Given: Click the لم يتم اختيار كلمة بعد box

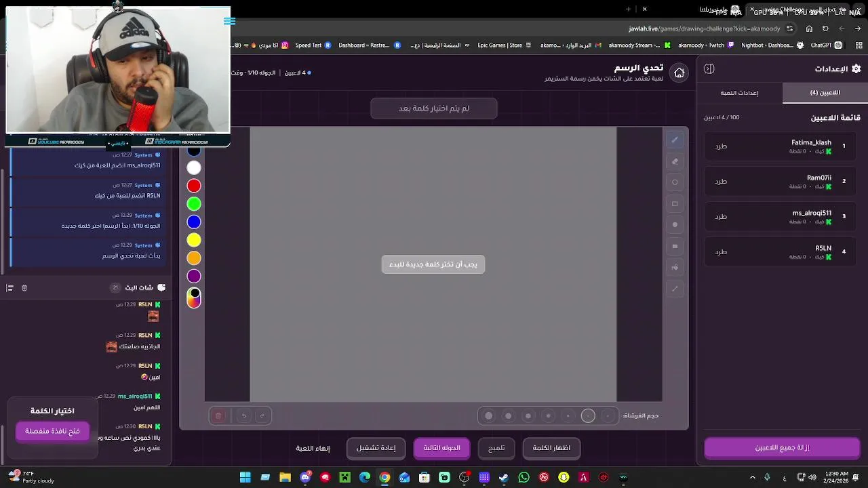Looking at the screenshot, I should (434, 108).
